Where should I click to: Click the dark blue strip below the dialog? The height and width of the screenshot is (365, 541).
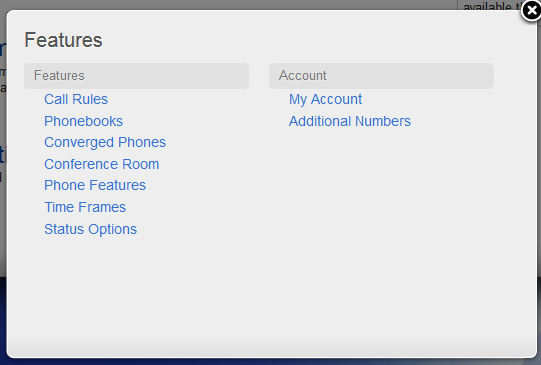click(x=270, y=362)
